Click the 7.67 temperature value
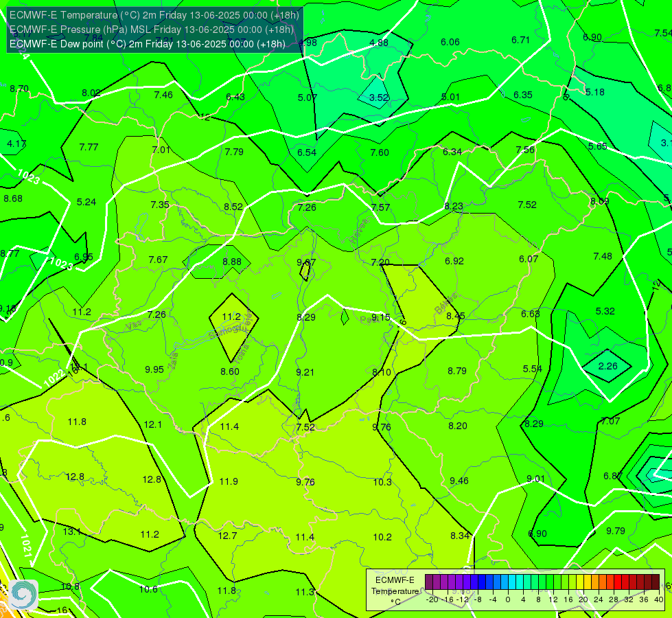Viewport: 672px width, 618px height. pyautogui.click(x=158, y=260)
